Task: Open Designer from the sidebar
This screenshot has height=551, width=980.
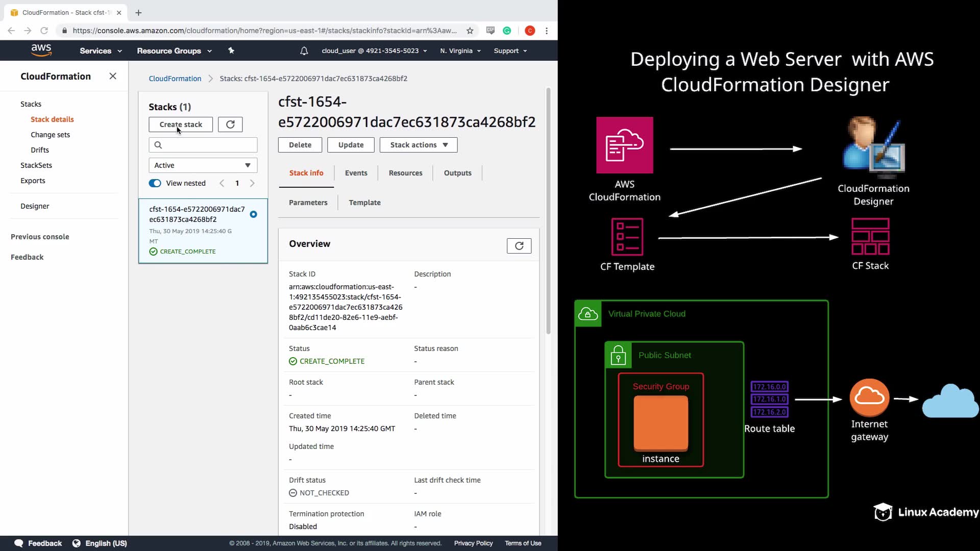Action: [35, 206]
